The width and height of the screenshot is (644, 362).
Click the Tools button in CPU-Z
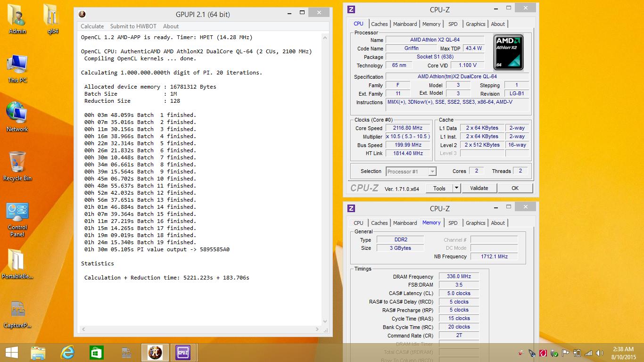tap(439, 188)
